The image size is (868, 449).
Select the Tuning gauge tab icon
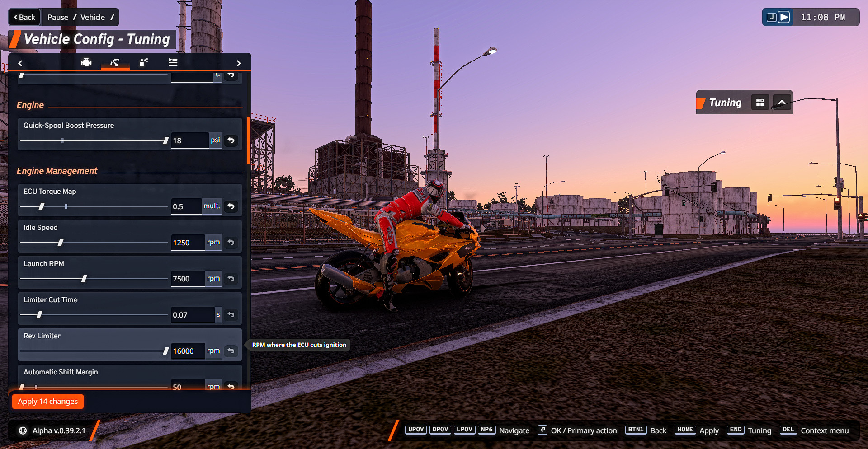coord(115,62)
